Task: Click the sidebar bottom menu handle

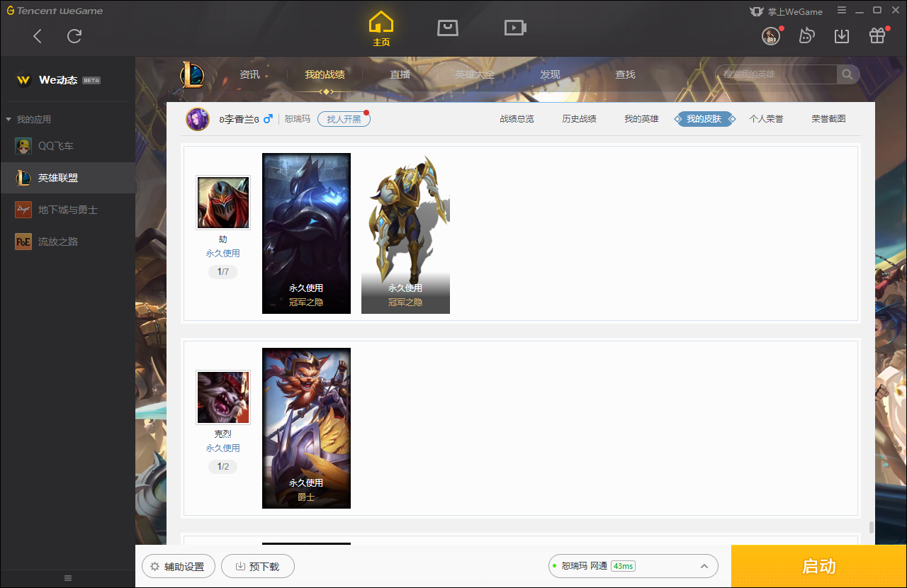Action: (68, 578)
